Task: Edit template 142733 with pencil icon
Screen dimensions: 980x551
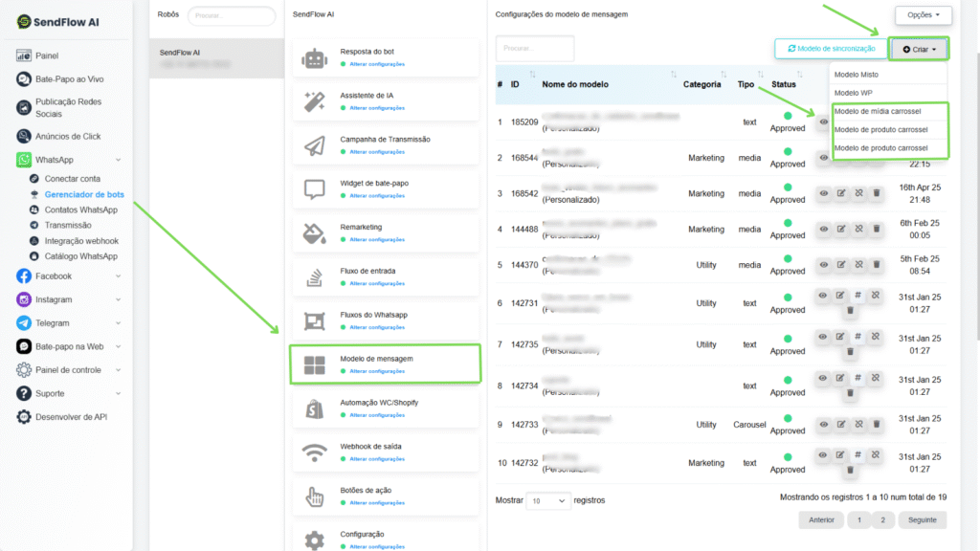Action: 841,424
